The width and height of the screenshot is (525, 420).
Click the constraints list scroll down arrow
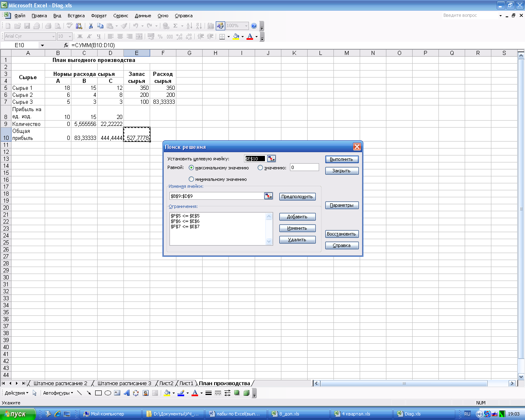269,242
